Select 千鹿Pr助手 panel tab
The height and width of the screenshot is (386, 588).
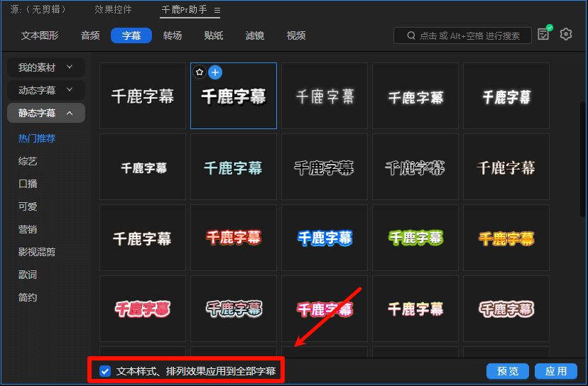click(184, 9)
